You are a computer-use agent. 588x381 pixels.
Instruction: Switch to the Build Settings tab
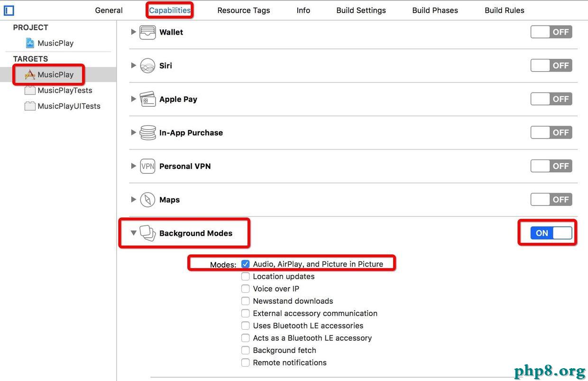(361, 10)
